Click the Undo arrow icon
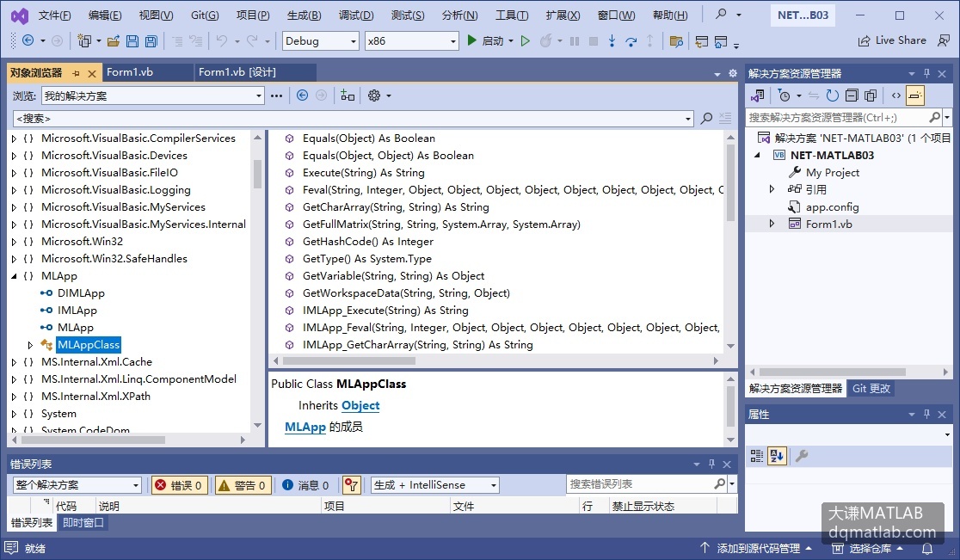This screenshot has height=560, width=960. tap(222, 41)
